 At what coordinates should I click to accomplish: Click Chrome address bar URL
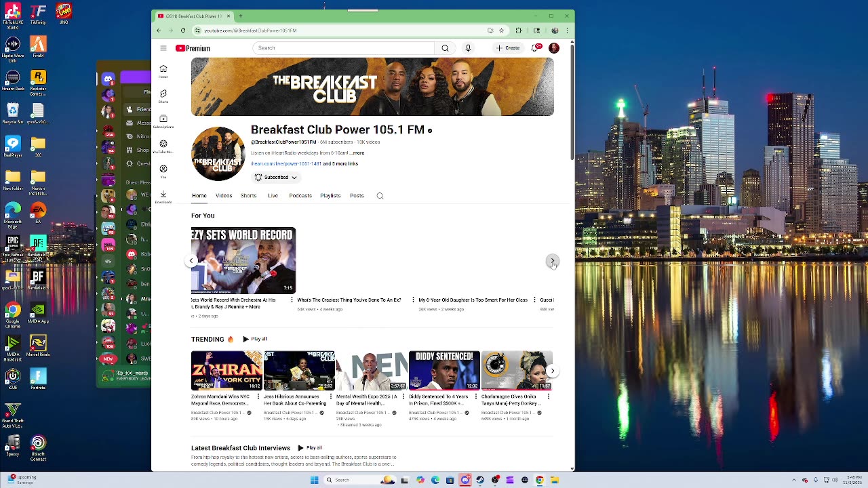click(250, 30)
